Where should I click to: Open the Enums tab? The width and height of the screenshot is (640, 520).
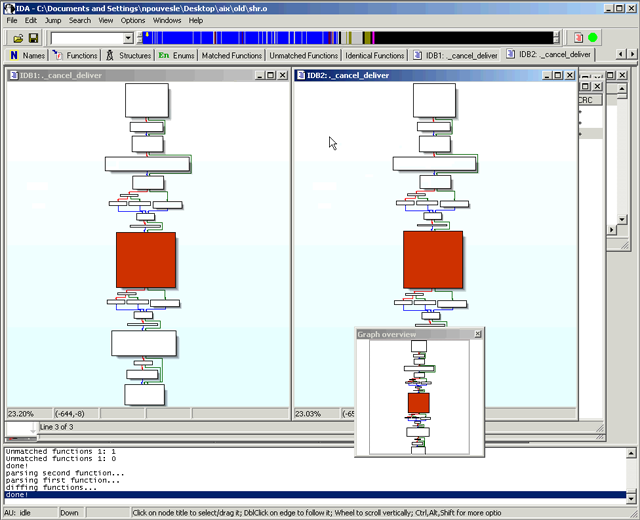coord(176,56)
